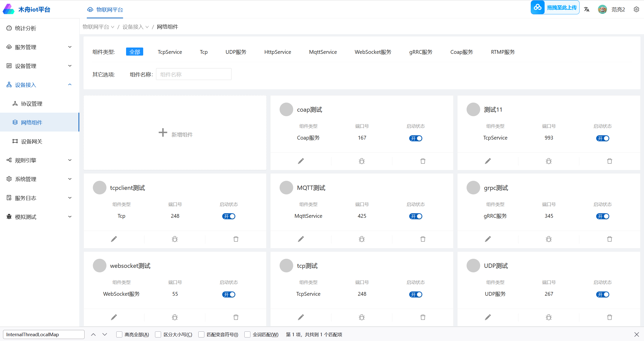Screen dimensions: 644x341
Task: Click the trash icon on grpc测试 card
Action: (x=610, y=239)
